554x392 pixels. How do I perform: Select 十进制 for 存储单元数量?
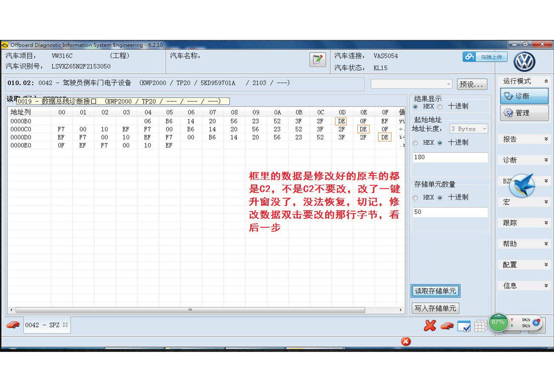[440, 198]
